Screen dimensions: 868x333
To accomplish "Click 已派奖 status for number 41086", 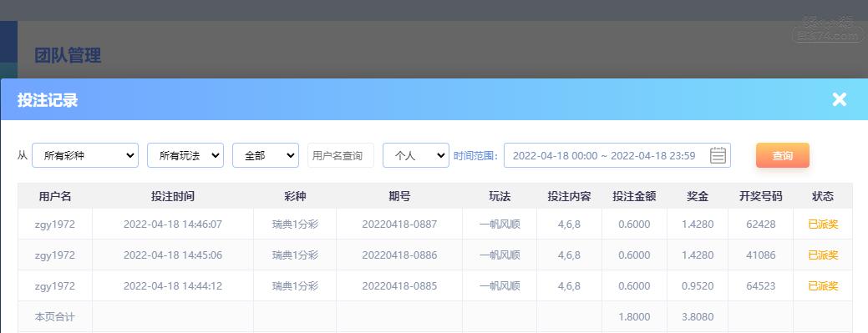I will (823, 255).
